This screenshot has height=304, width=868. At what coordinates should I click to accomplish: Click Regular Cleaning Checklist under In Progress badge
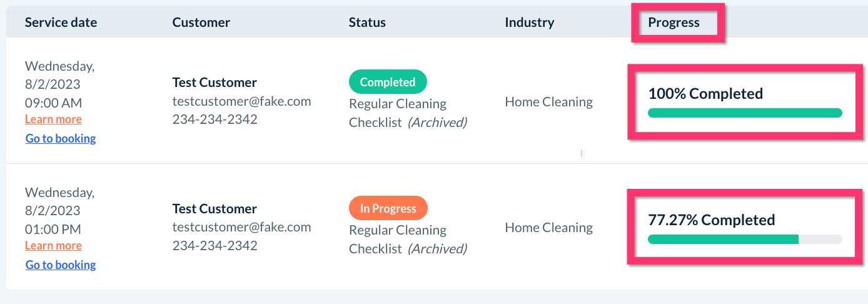tap(397, 239)
